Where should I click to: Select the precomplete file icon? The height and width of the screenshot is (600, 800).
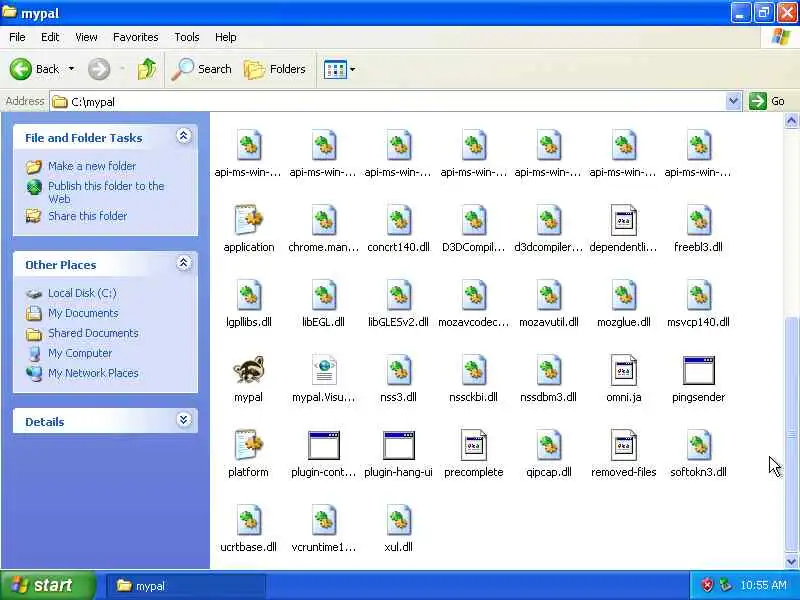[473, 445]
